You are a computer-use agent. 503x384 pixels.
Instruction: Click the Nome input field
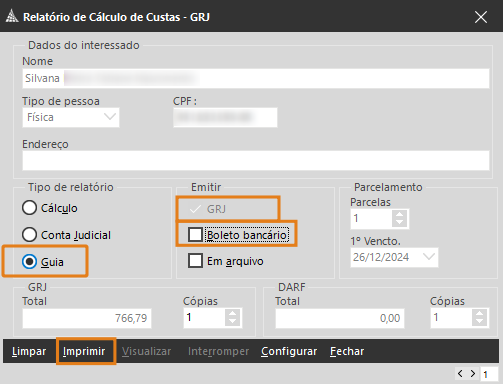pos(256,78)
